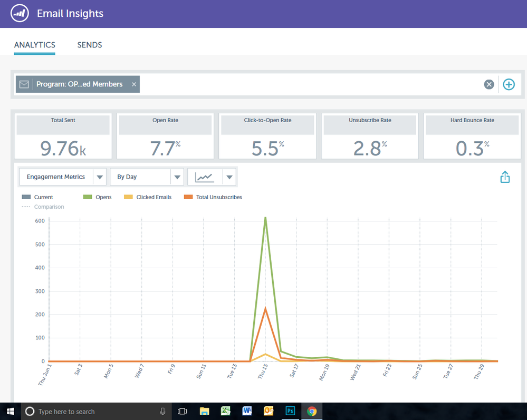
Task: Click the Marketo logo icon in header
Action: 19,14
